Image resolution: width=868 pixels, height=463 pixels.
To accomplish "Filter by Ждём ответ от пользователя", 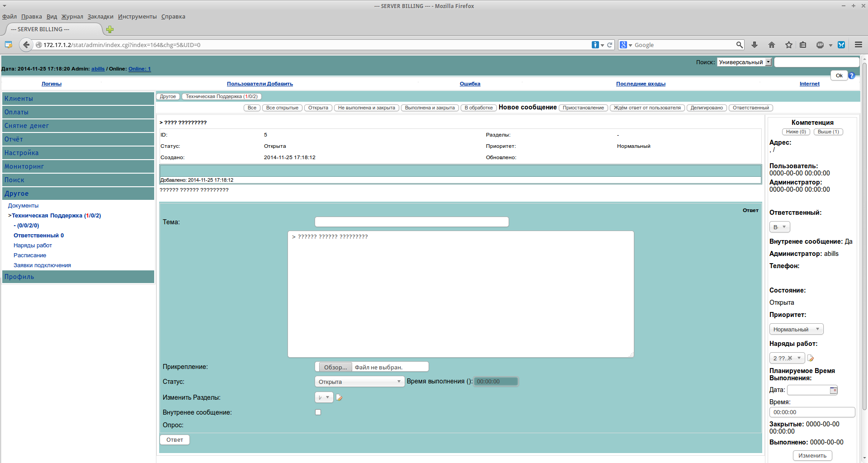I will (647, 108).
